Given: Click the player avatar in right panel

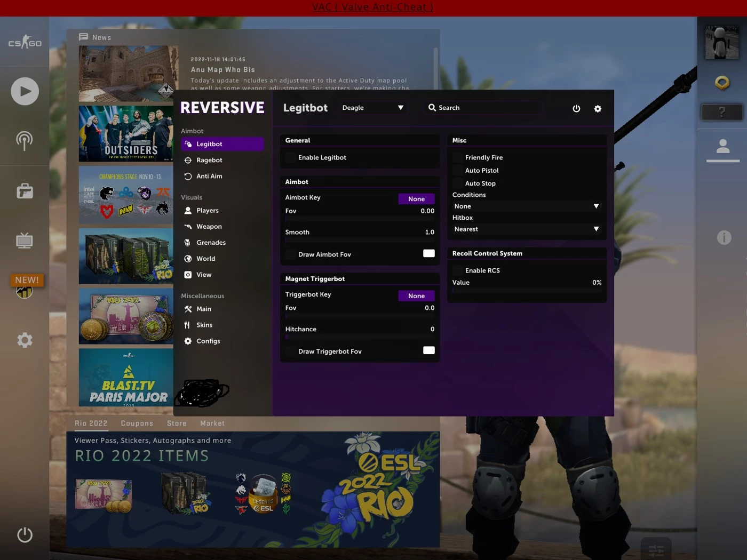Looking at the screenshot, I should coord(722,43).
